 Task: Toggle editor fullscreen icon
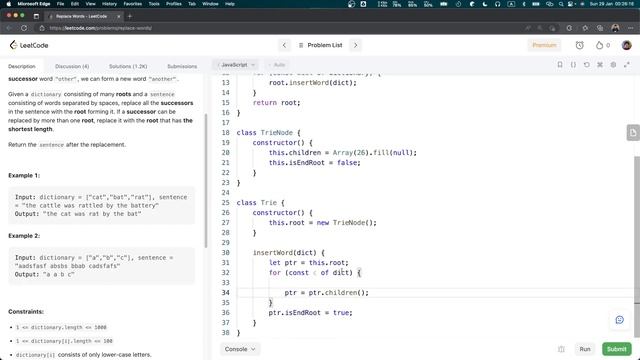pyautogui.click(x=627, y=65)
